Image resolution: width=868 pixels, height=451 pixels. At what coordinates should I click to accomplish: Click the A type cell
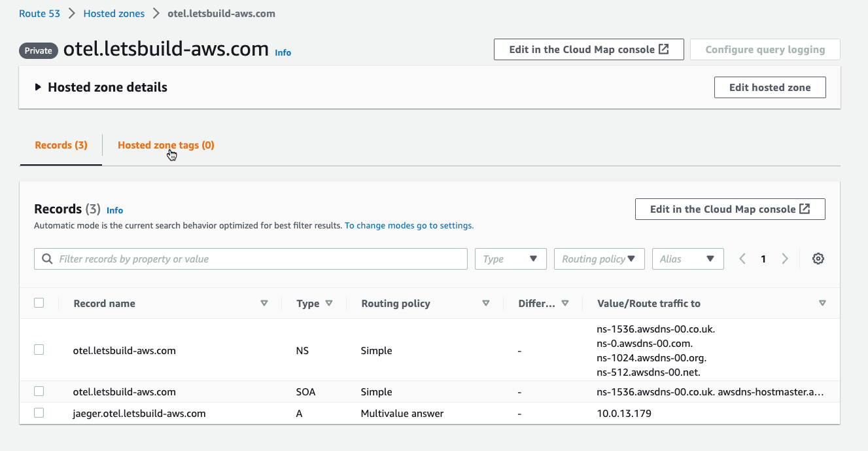tap(299, 413)
